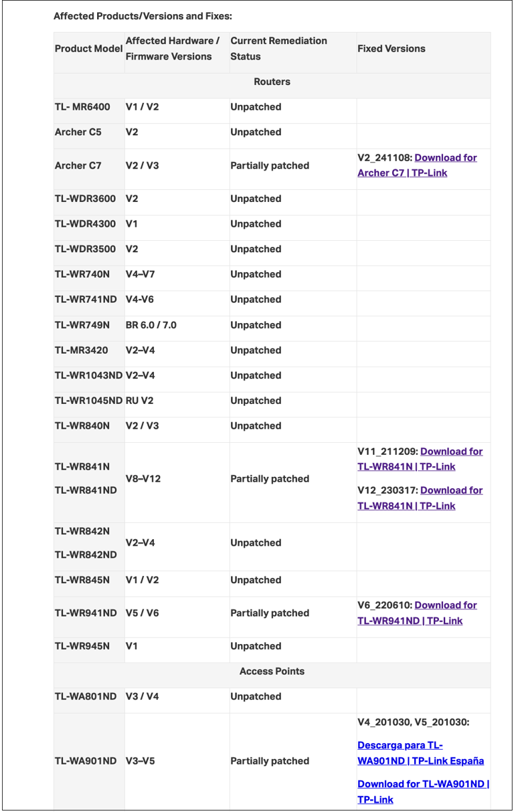Click the Fixed Versions column header
Viewport: 514px width, 812px height.
point(392,49)
